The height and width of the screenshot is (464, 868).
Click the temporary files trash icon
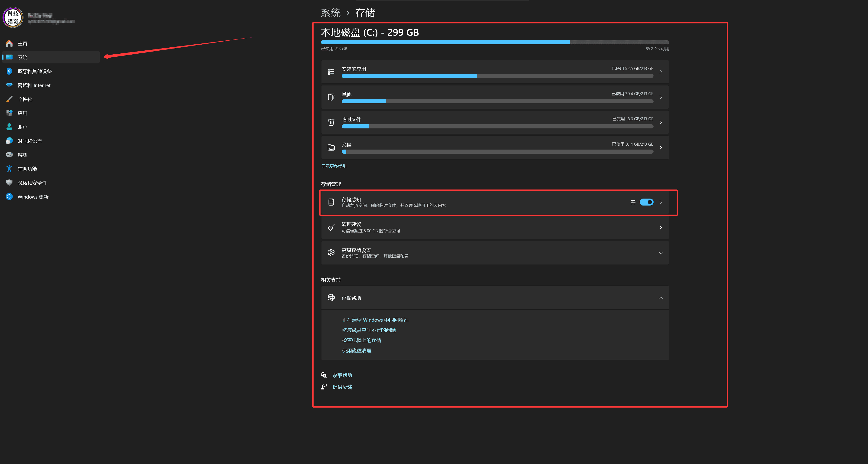(x=331, y=122)
